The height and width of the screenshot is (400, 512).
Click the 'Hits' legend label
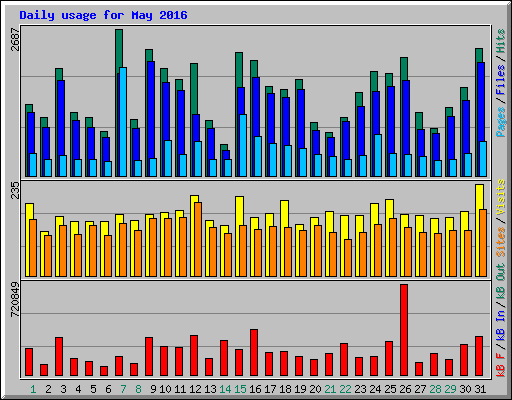tap(501, 41)
